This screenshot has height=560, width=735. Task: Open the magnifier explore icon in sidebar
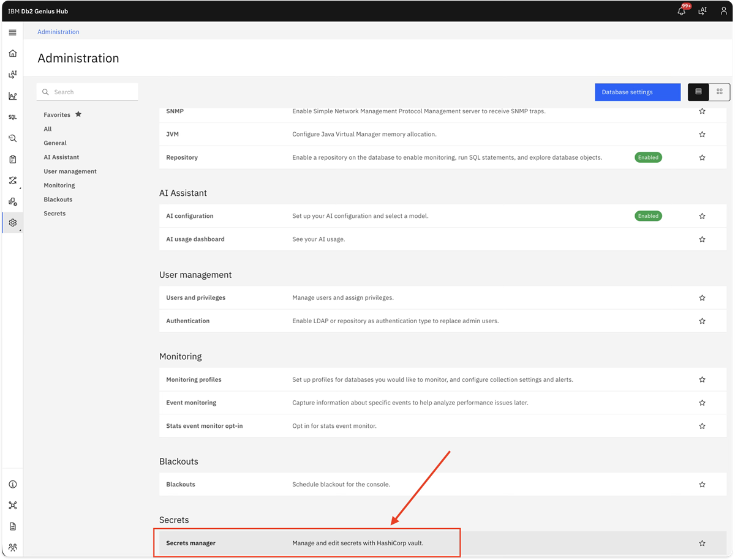[x=12, y=138]
